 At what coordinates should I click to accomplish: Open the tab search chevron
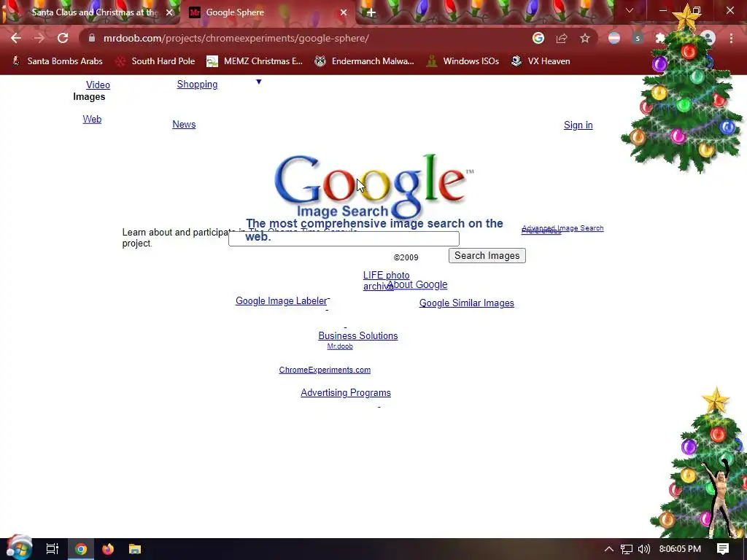630,10
